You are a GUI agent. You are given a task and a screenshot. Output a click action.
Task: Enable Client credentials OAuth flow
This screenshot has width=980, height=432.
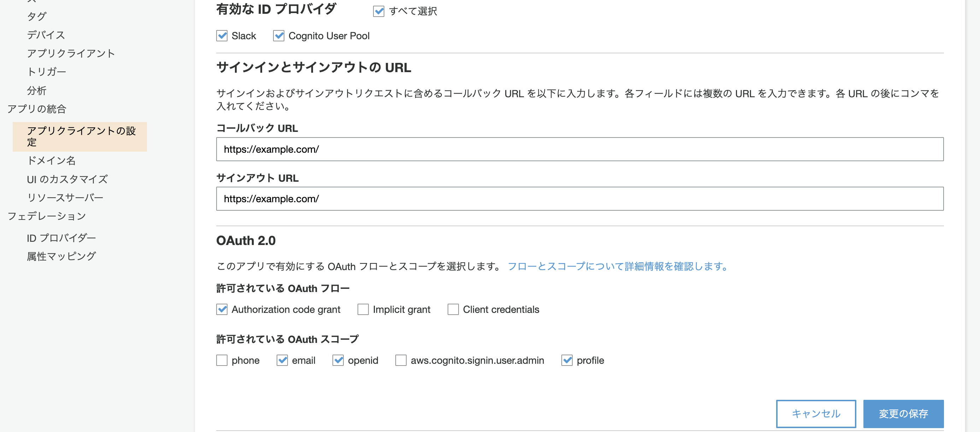(453, 309)
